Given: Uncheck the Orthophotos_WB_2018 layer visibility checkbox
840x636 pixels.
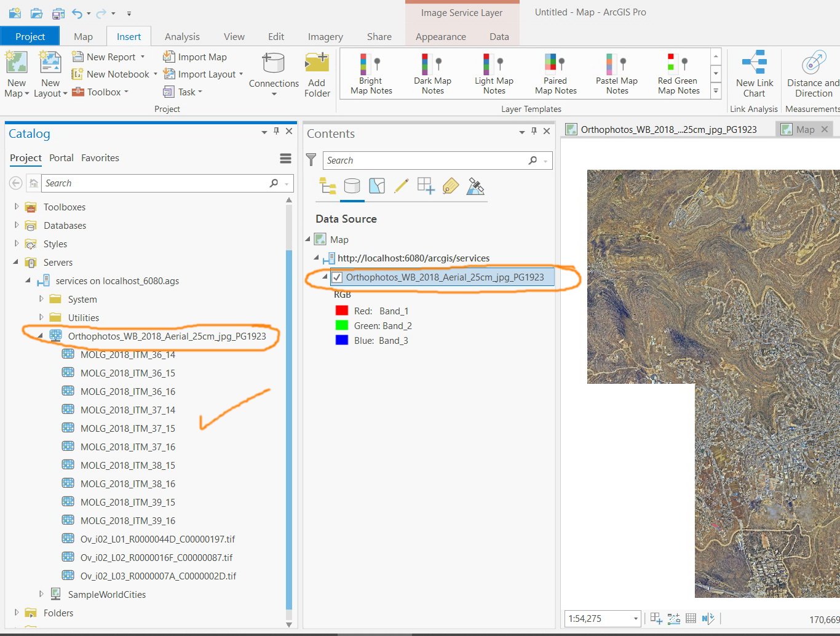Looking at the screenshot, I should tap(337, 277).
